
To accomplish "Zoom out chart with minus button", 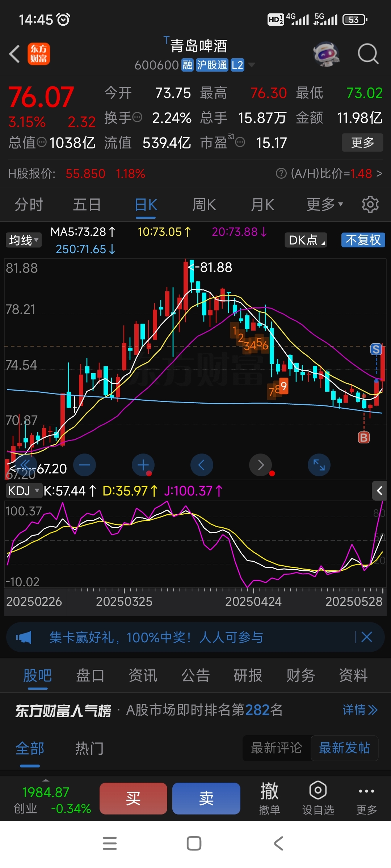I will (84, 465).
